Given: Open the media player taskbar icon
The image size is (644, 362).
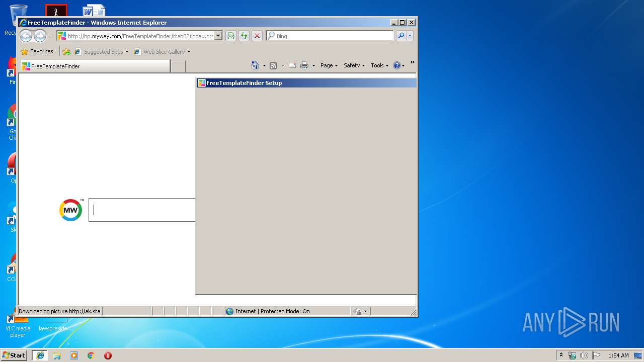Looking at the screenshot, I should pos(74,355).
